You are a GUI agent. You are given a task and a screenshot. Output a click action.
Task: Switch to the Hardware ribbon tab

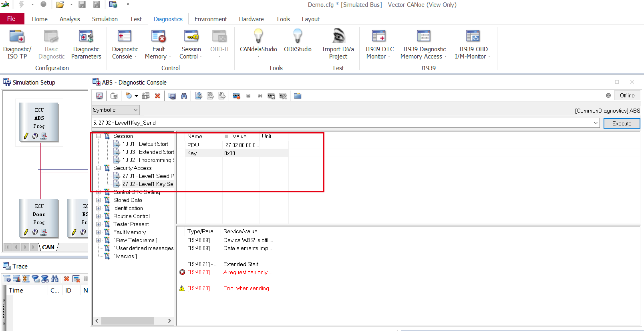252,19
